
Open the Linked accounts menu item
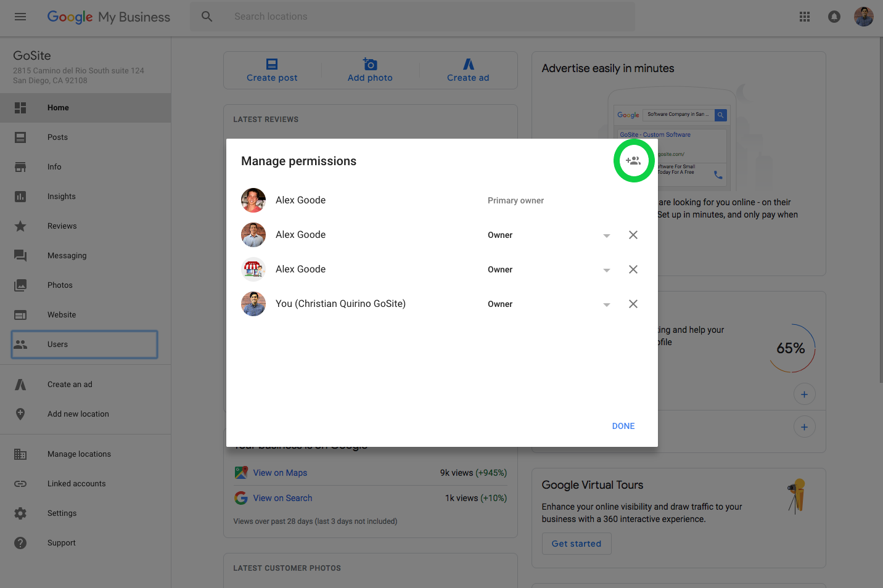pos(85,484)
